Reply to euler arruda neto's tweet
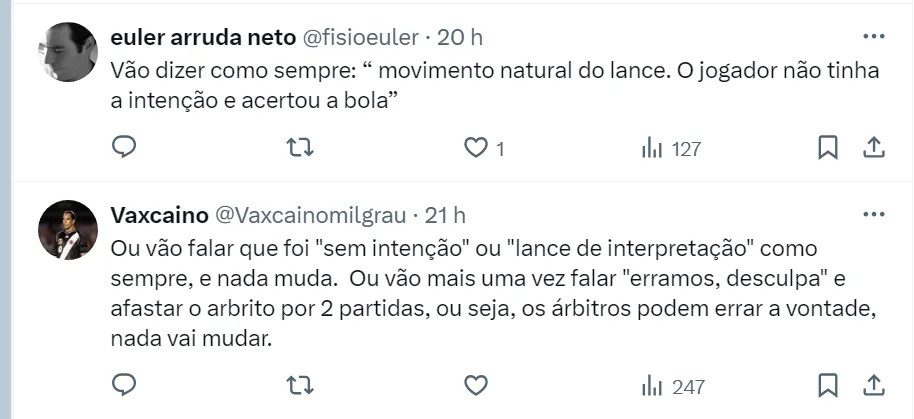The height and width of the screenshot is (419, 914). 124,148
